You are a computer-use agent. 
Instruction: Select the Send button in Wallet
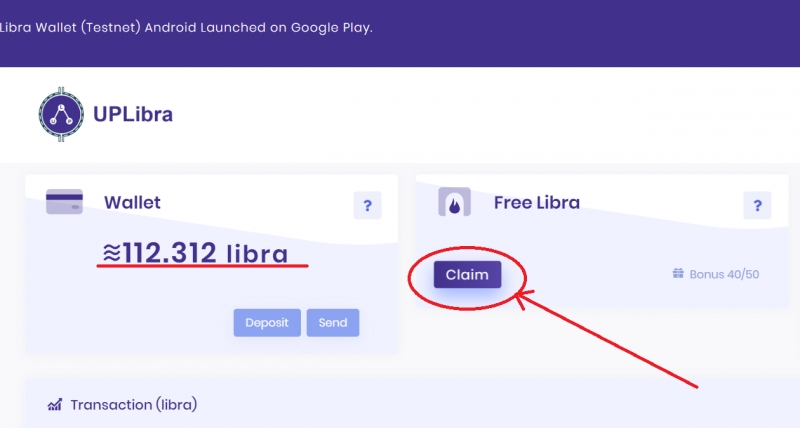point(333,322)
